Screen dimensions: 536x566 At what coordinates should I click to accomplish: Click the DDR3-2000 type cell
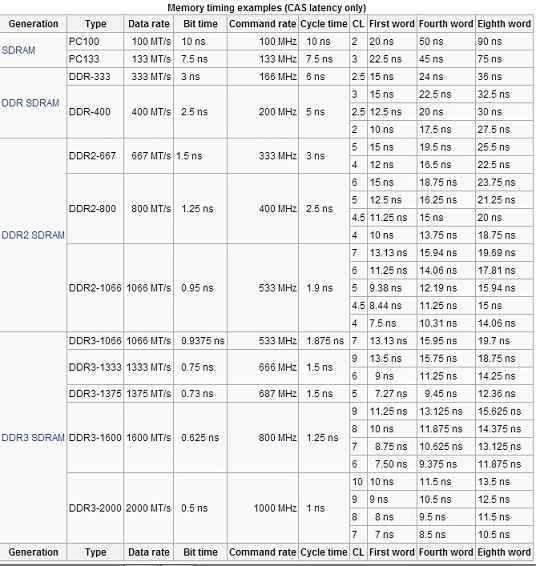(95, 508)
